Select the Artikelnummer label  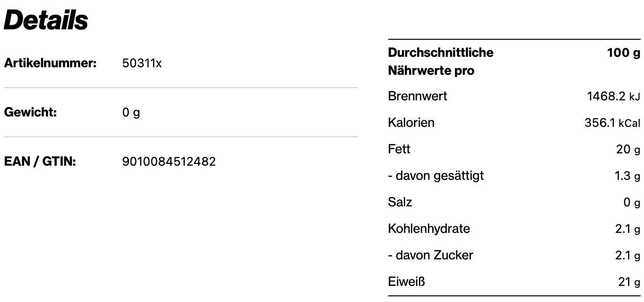pyautogui.click(x=51, y=63)
